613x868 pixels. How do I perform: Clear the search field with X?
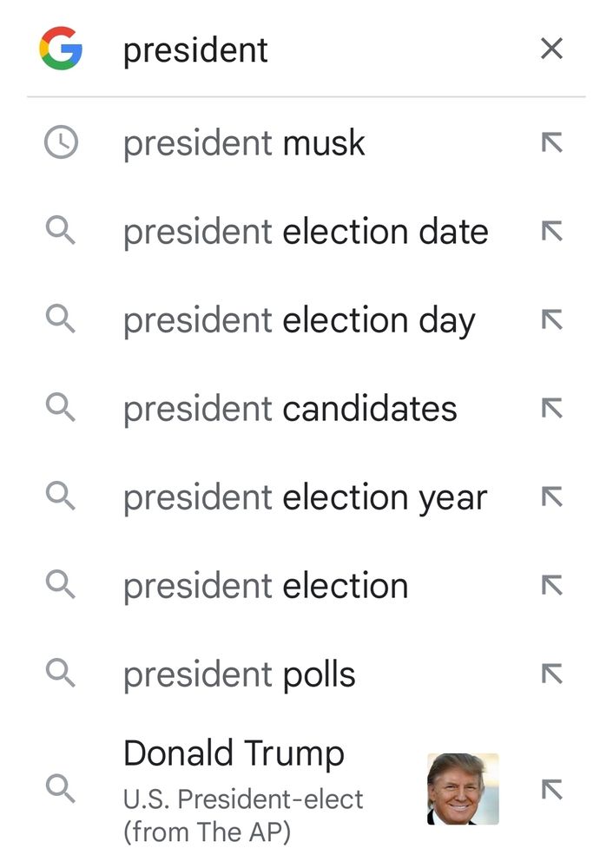click(551, 49)
